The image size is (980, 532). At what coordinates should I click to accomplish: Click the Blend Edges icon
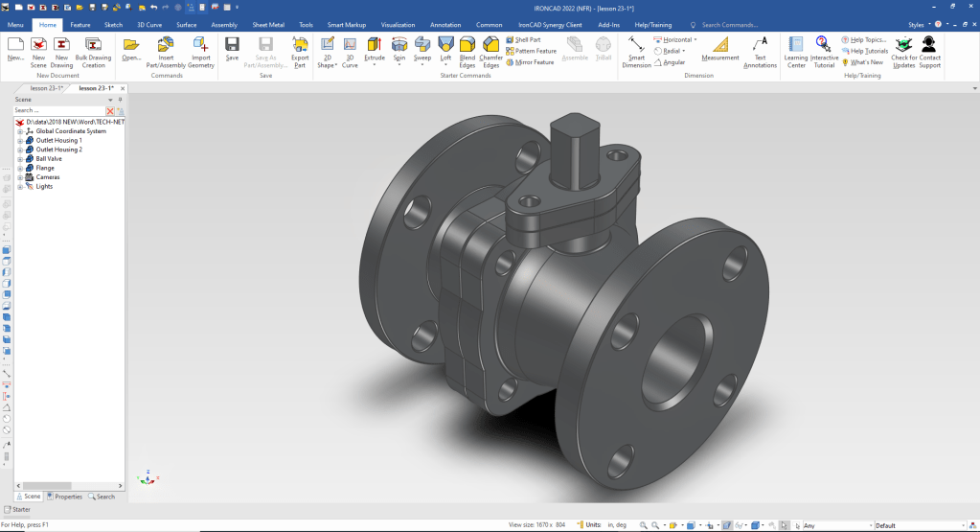467,44
